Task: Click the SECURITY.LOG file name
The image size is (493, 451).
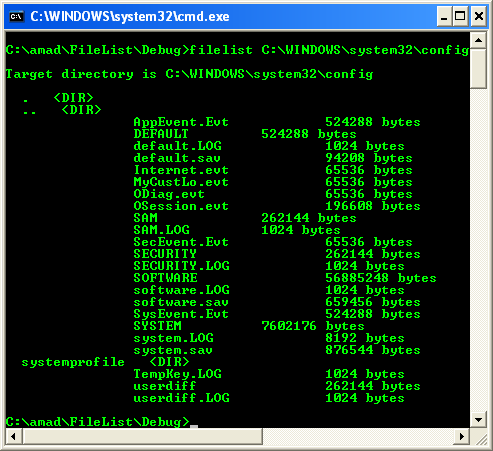Action: (181, 266)
